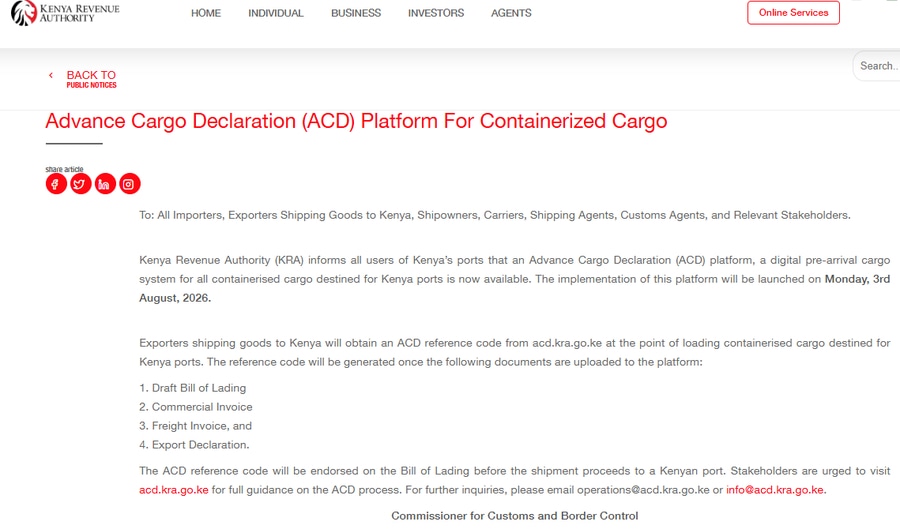900x529 pixels.
Task: Click the Kenya Revenue Authority text
Action: point(79,13)
